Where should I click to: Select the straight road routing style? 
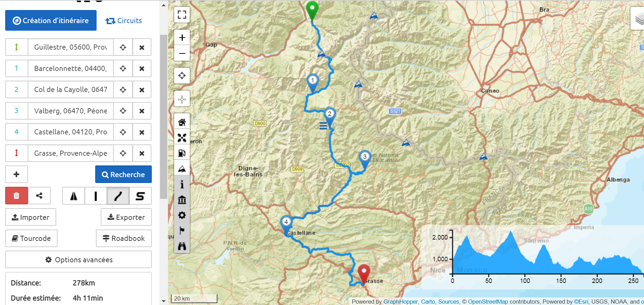(x=96, y=196)
